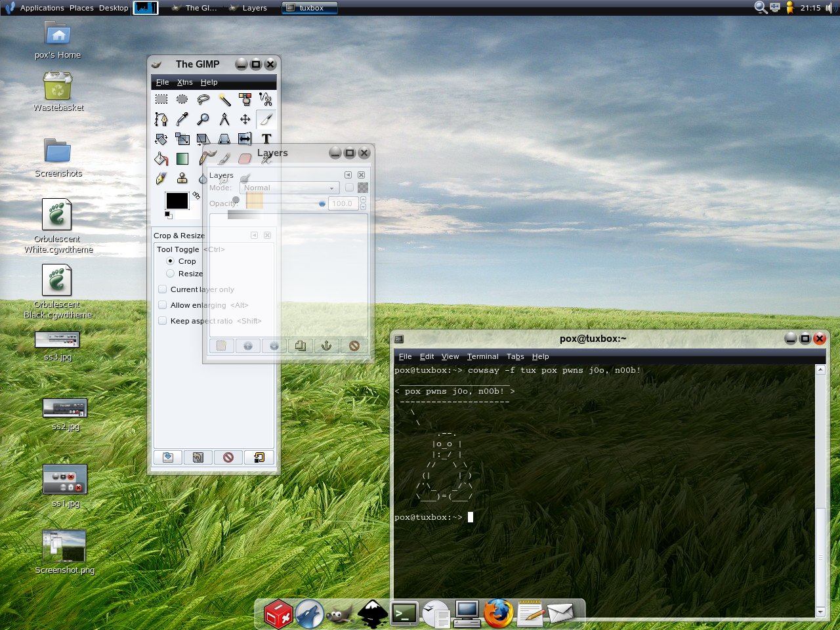This screenshot has width=840, height=630.
Task: Open Crop & Resize tab menu arrow
Action: pos(254,235)
